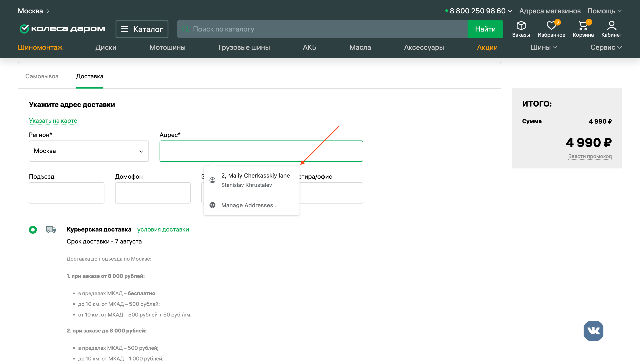Open Аксессуары in navigation
Screen dimensions: 640x364
pos(424,47)
